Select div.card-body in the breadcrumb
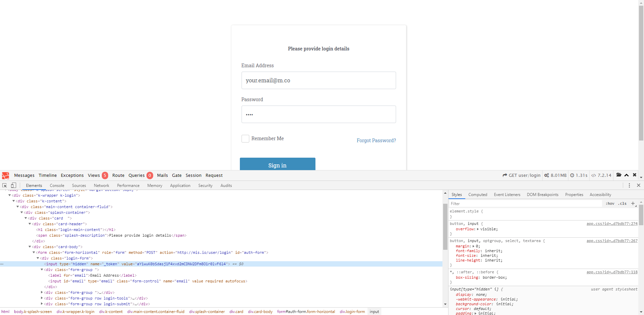 (x=260, y=312)
